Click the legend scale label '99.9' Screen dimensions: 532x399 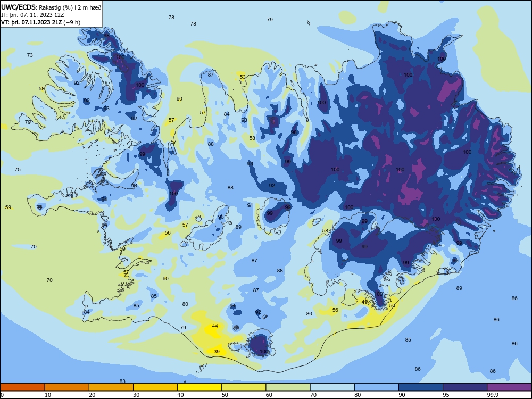pos(493,395)
